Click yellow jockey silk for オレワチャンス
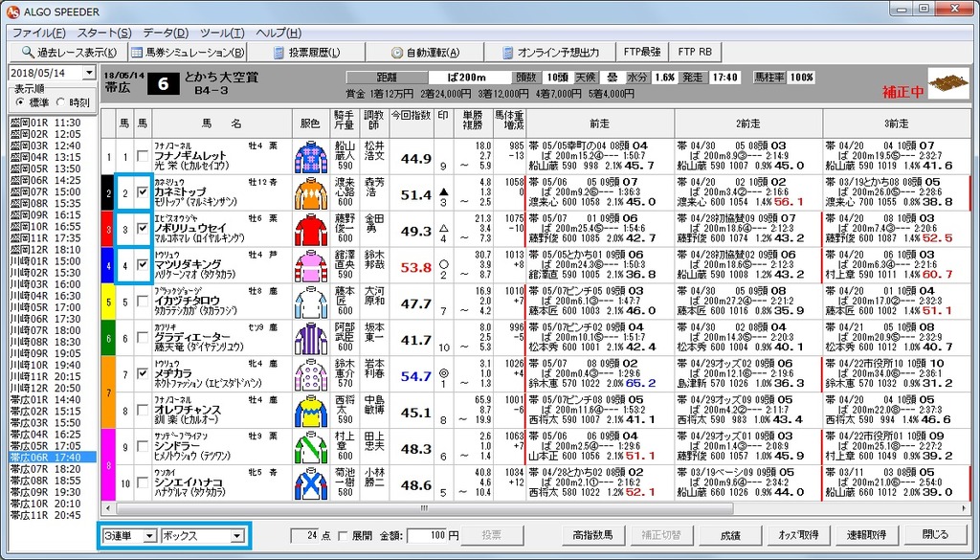Screen dimensions: 980x560 coord(311,412)
